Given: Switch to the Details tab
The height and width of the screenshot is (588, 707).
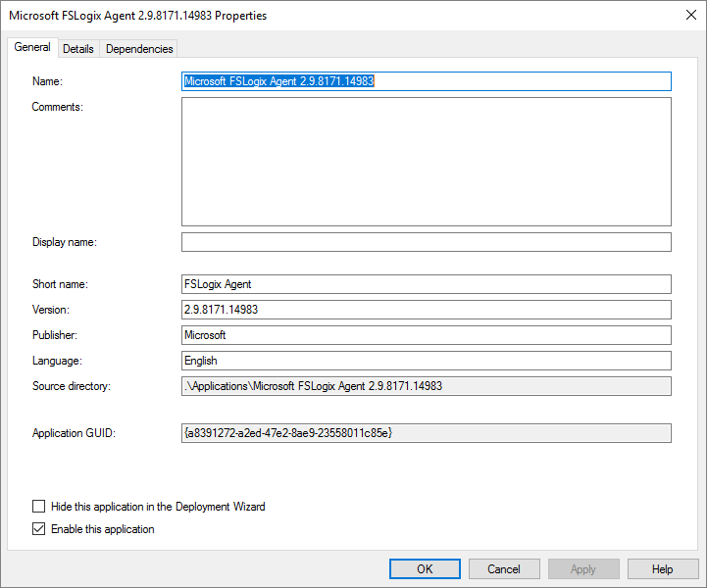Looking at the screenshot, I should pyautogui.click(x=78, y=49).
